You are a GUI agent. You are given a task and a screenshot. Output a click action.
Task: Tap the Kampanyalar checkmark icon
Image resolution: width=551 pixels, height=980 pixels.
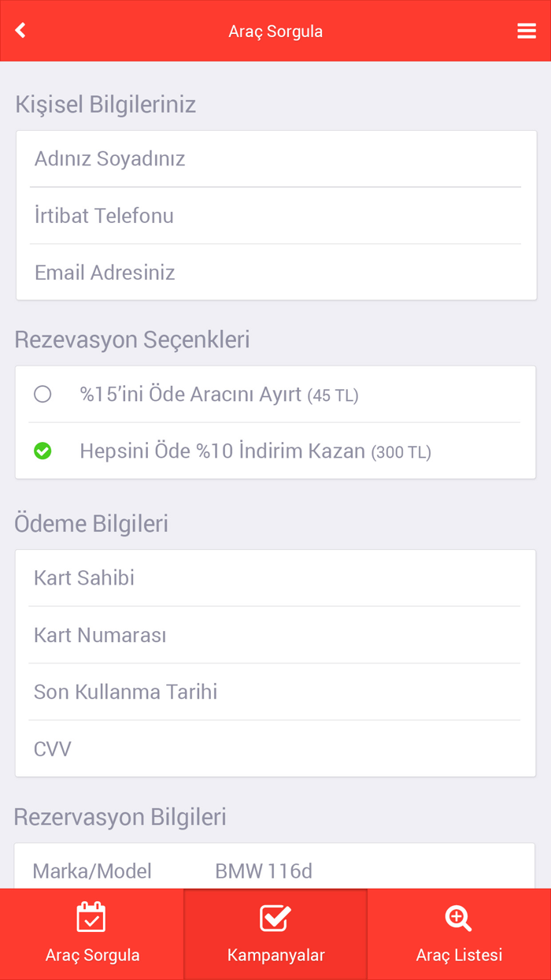[x=275, y=917]
